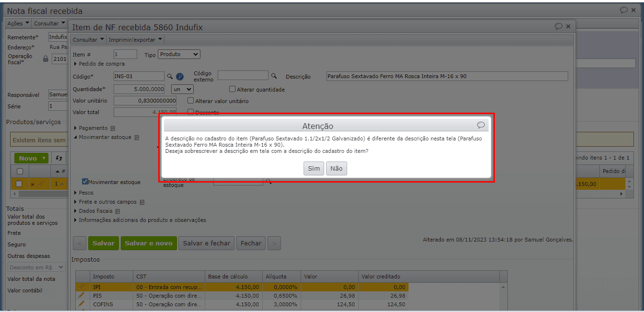Open comment bubble of Item de NF window
This screenshot has width=644, height=312.
559,27
